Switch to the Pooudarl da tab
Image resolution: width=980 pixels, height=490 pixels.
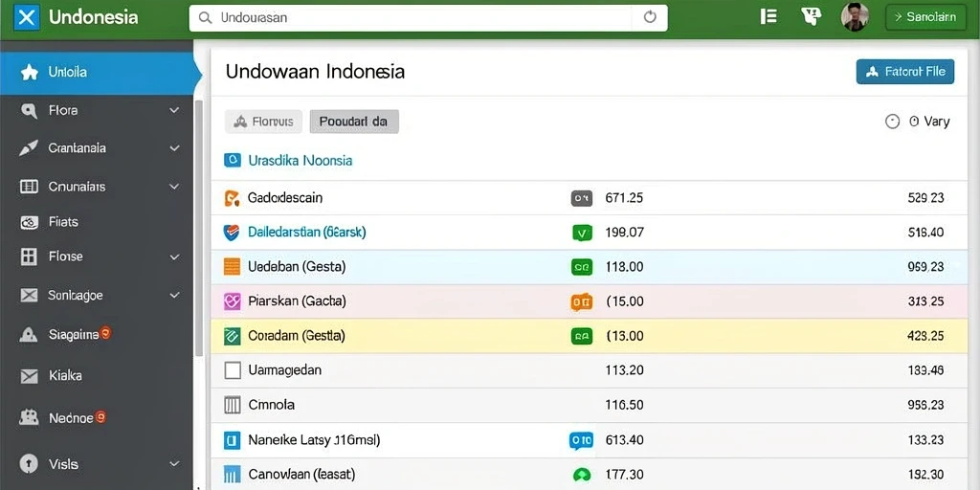coord(354,122)
